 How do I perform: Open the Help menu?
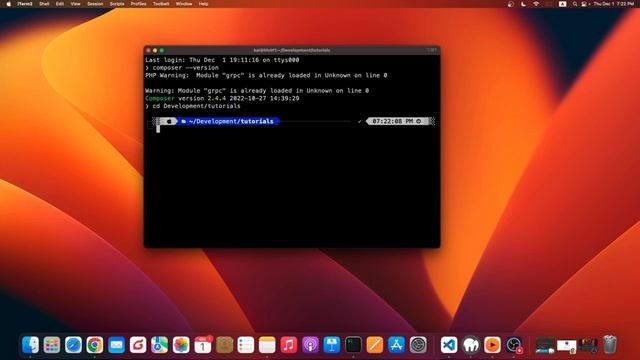(203, 4)
